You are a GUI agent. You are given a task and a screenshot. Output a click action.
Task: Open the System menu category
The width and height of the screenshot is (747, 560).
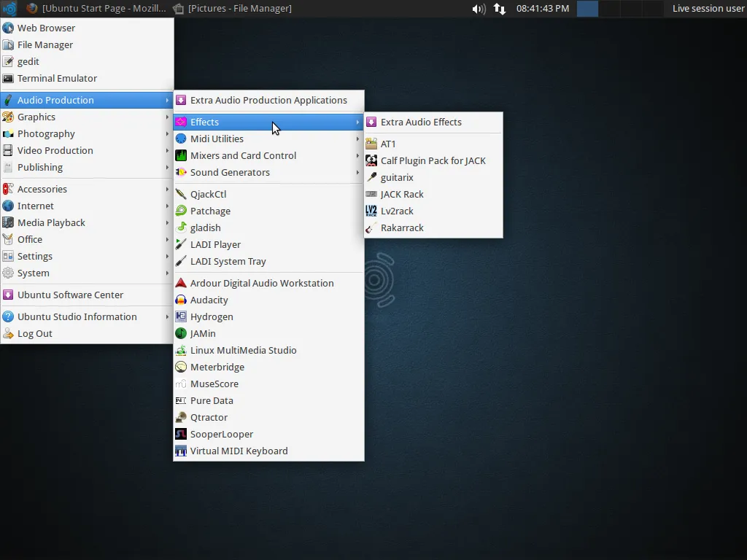tap(87, 273)
